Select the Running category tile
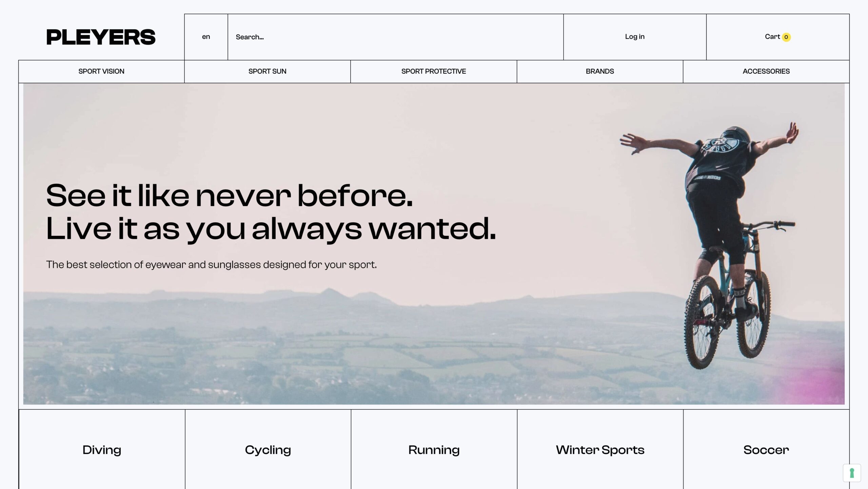868x489 pixels. coord(434,450)
